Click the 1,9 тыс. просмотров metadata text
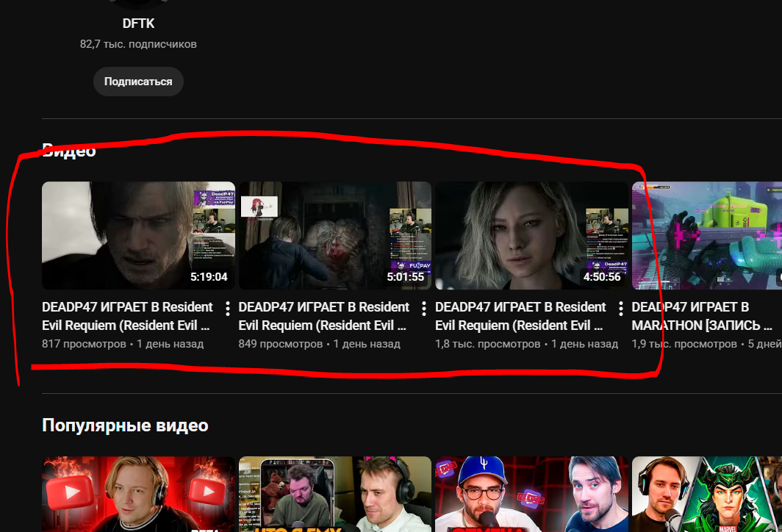 click(684, 344)
